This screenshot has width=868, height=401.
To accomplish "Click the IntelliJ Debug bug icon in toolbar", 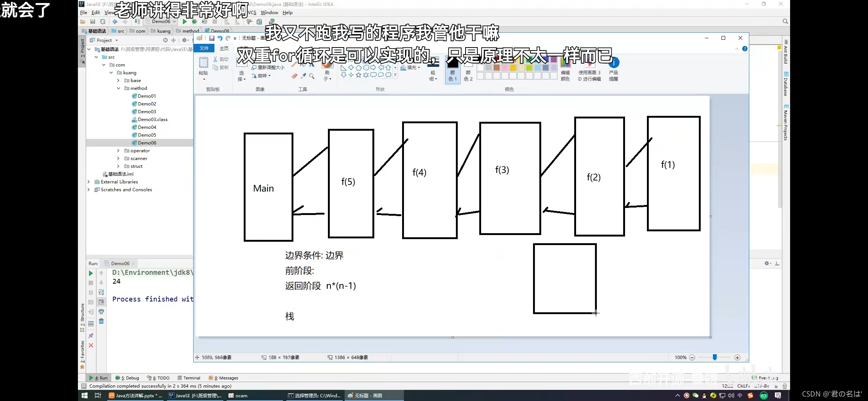I will 194,22.
